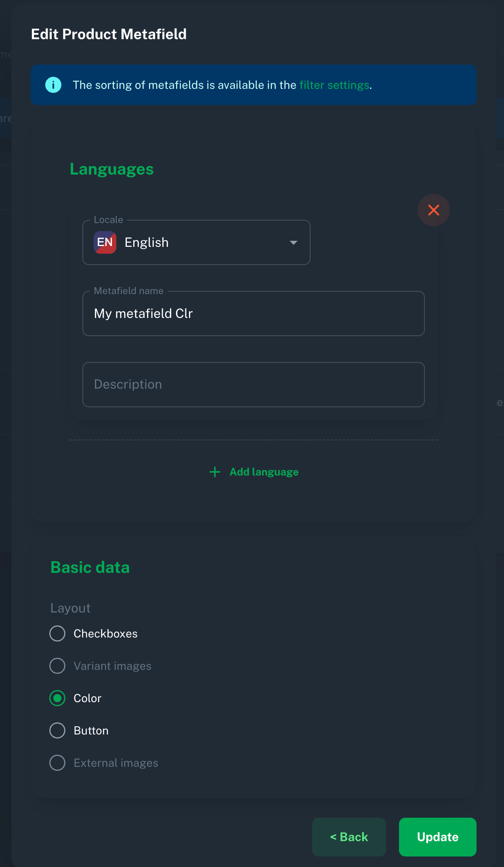Click the Edit Product Metafield title

coord(109,34)
